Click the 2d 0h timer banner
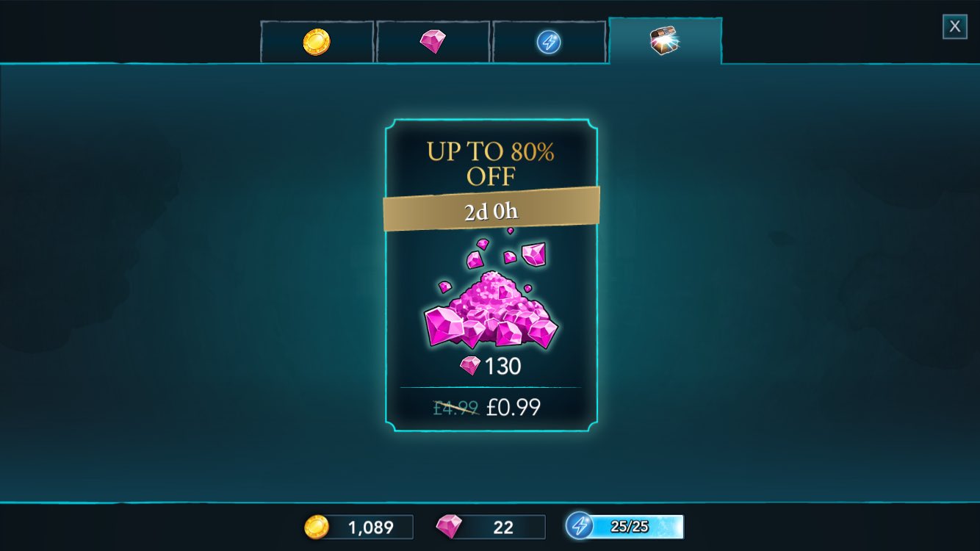 click(x=491, y=209)
